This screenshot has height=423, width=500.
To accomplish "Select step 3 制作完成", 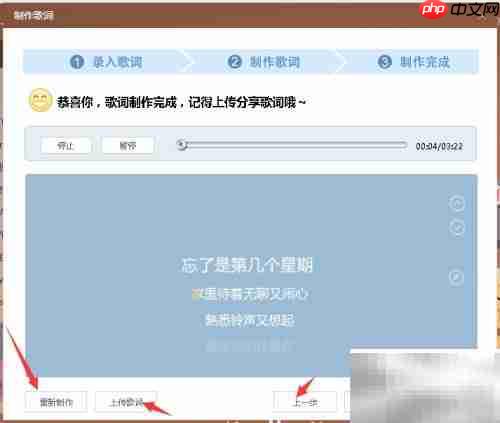I will 414,62.
